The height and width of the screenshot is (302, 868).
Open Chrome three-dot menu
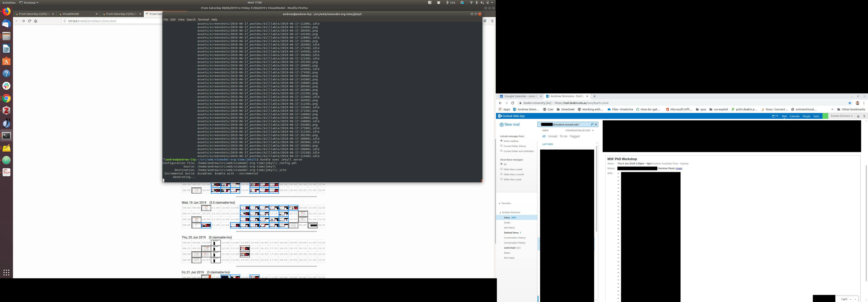864,103
